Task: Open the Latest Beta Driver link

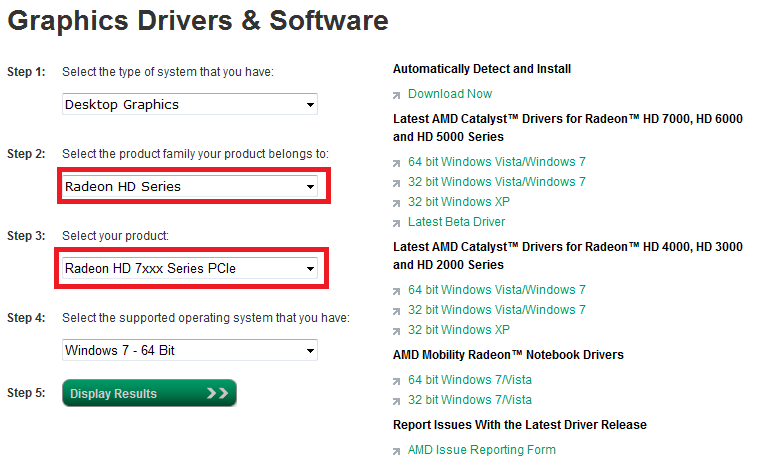Action: click(x=456, y=222)
